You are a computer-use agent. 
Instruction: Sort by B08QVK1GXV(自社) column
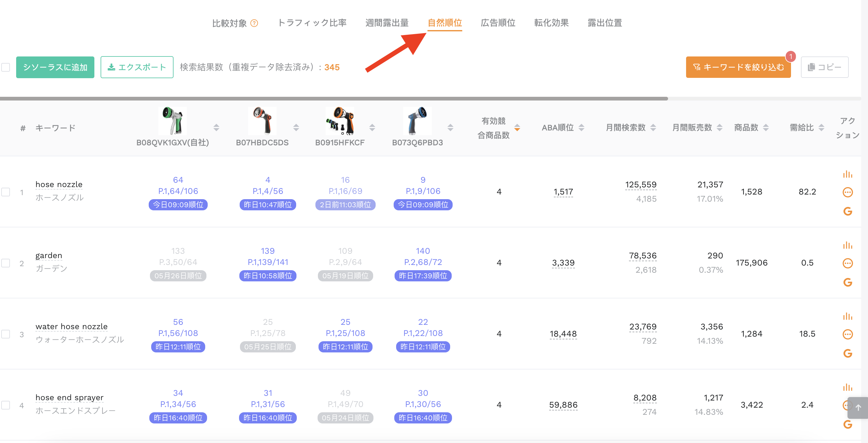tap(216, 128)
